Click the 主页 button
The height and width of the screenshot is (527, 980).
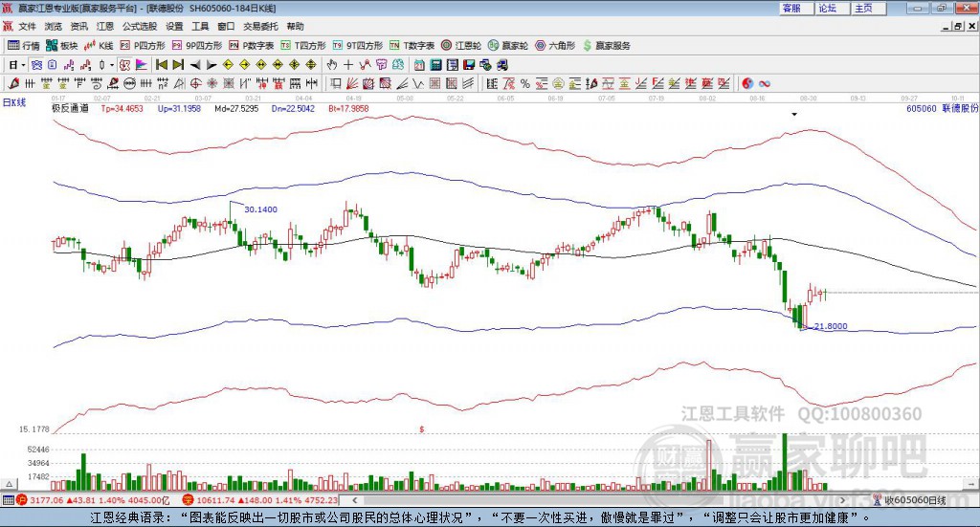coord(868,8)
